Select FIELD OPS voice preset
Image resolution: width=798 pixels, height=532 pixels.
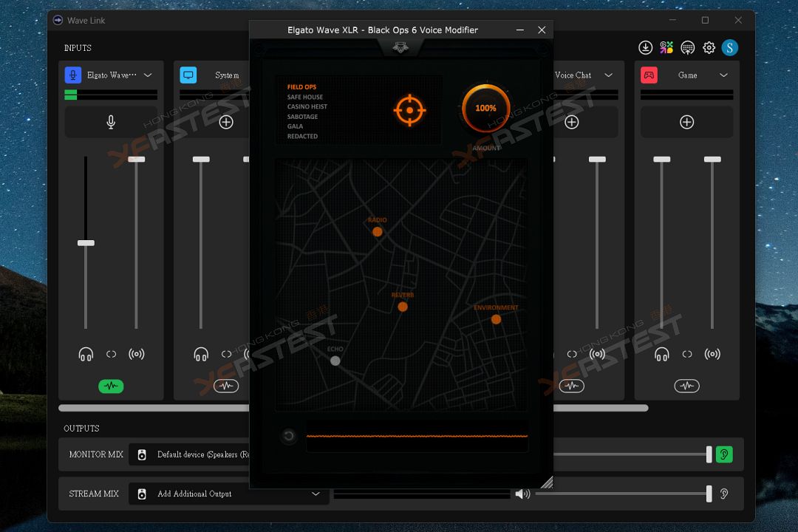[x=301, y=87]
